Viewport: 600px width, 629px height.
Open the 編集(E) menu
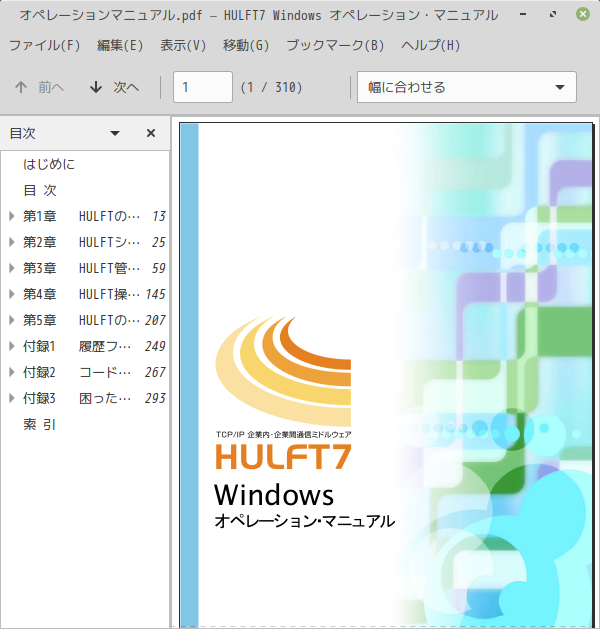point(120,45)
